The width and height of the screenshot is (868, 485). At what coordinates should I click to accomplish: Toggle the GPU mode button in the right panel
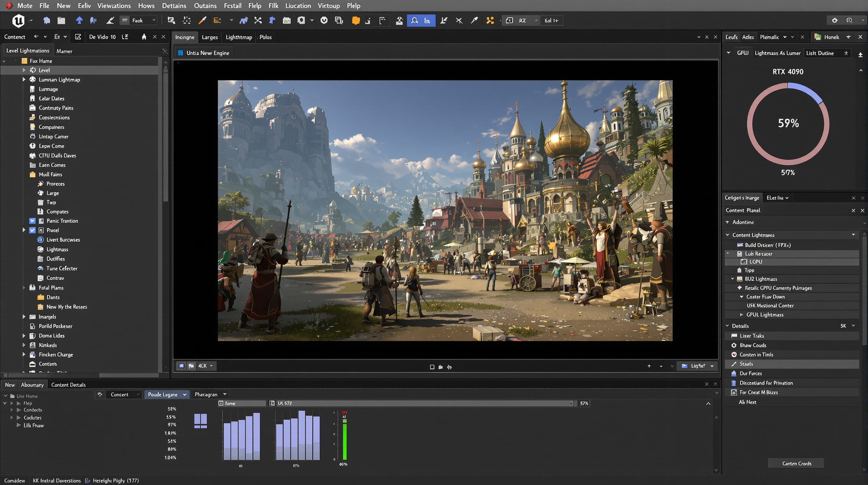[743, 53]
